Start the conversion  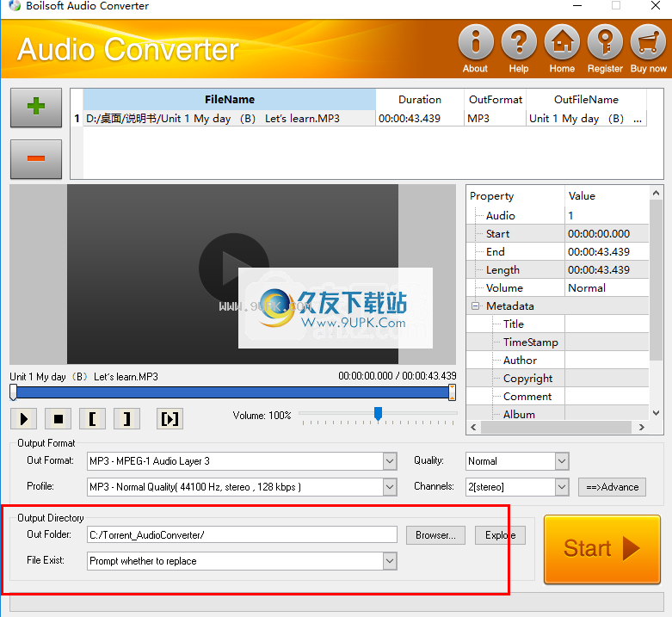602,549
